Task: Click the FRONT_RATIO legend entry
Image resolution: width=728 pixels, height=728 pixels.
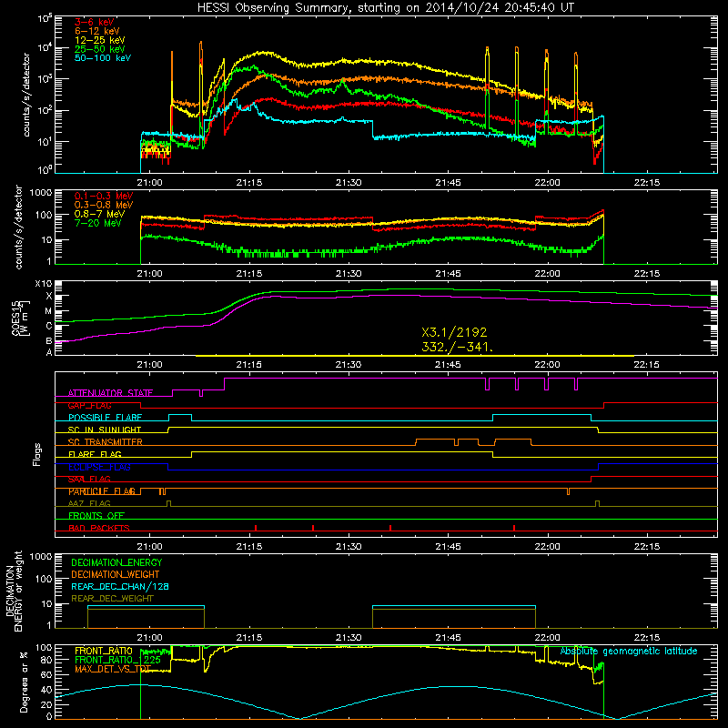Action: [x=104, y=651]
